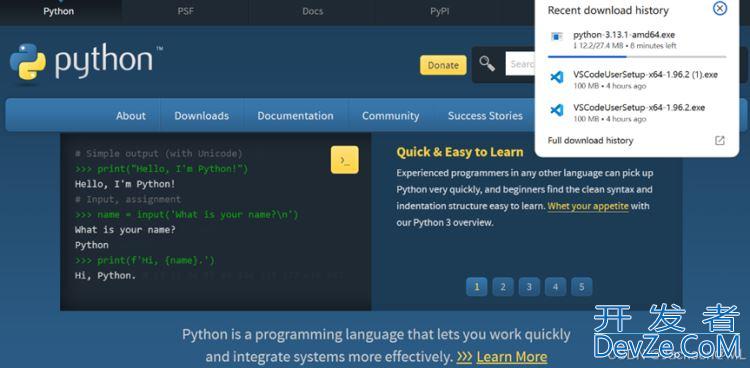Switch to the PyPI top tab
750x368 pixels.
coord(440,12)
